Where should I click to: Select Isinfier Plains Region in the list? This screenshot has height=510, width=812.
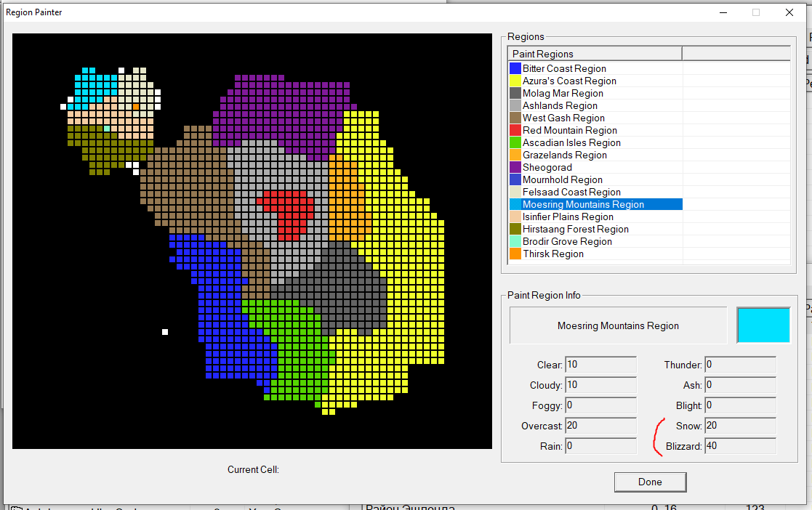[568, 217]
